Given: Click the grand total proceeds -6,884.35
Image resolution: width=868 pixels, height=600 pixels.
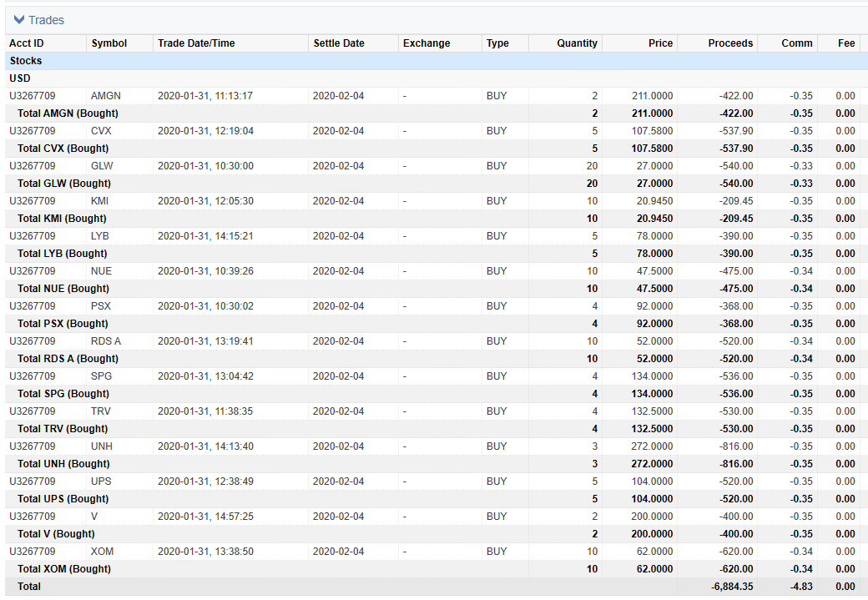Looking at the screenshot, I should [732, 587].
